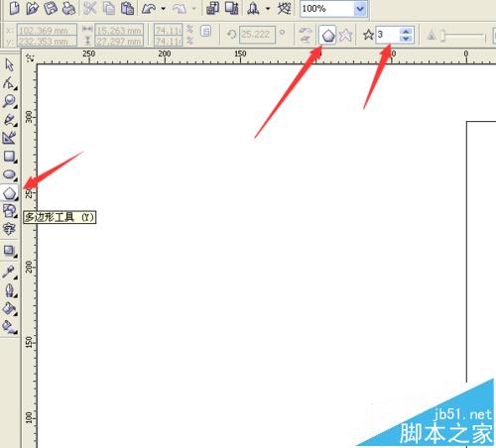This screenshot has width=496, height=448.
Task: Click the x position field 102.369 mm
Action: pyautogui.click(x=47, y=31)
